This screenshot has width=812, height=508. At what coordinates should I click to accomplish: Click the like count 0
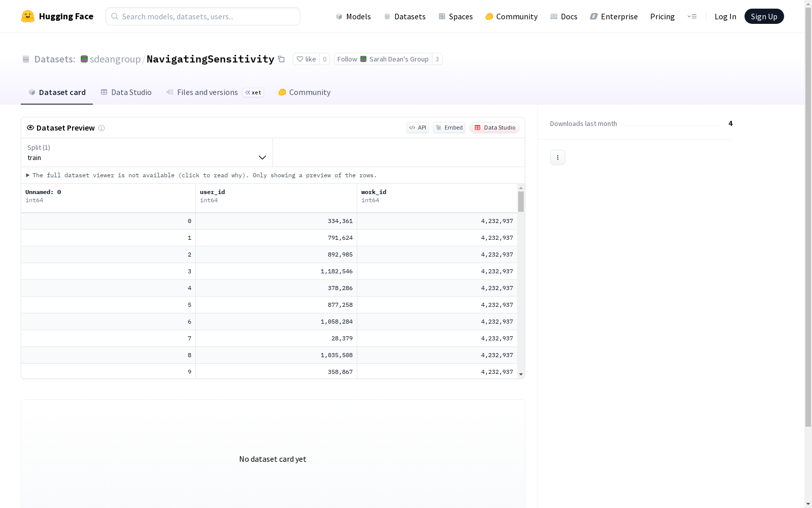pyautogui.click(x=325, y=59)
